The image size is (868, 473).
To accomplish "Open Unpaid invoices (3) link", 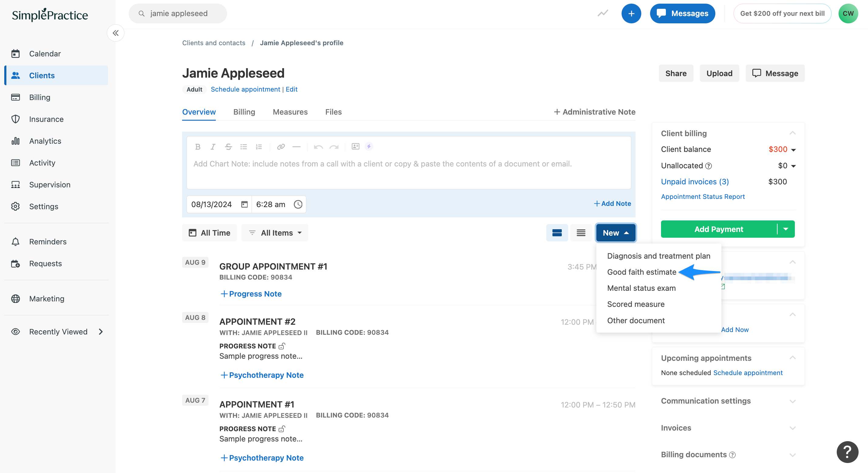I will click(x=695, y=182).
